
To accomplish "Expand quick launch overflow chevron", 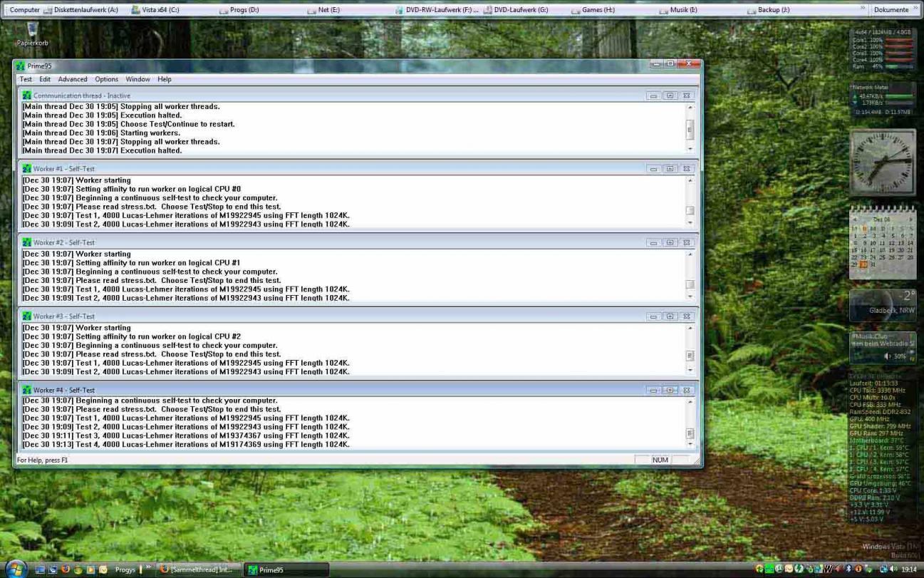I will point(149,568).
